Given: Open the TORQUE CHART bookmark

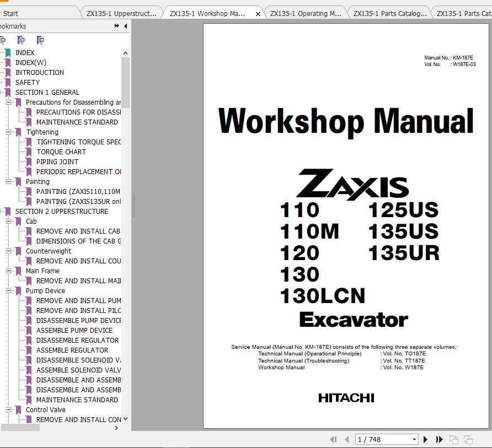Looking at the screenshot, I should (61, 152).
